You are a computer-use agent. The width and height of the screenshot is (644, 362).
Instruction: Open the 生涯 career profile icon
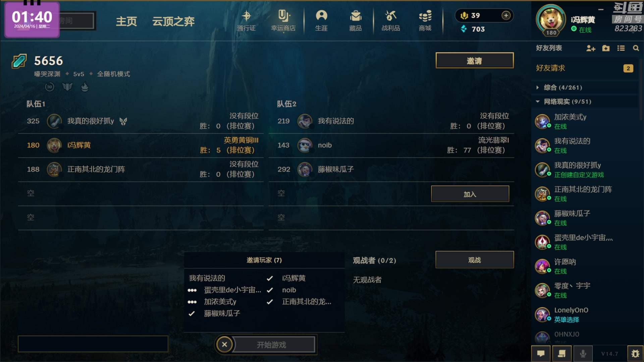321,21
